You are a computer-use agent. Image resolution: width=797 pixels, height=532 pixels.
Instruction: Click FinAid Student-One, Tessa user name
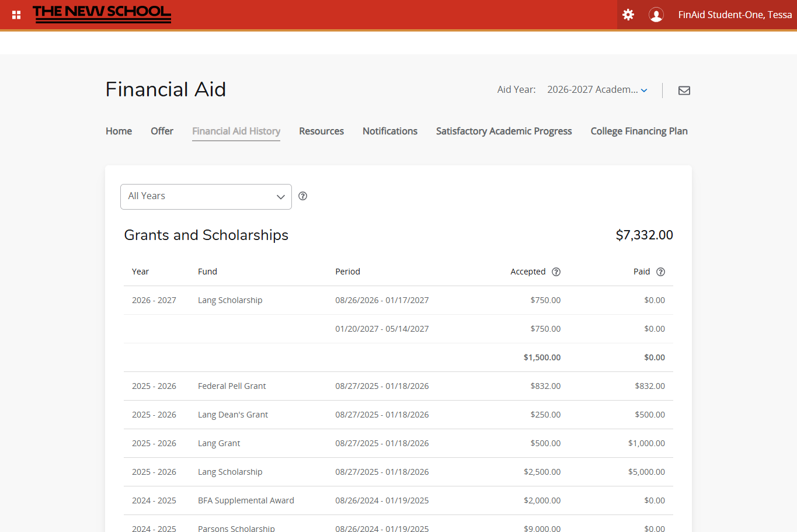pyautogui.click(x=735, y=15)
